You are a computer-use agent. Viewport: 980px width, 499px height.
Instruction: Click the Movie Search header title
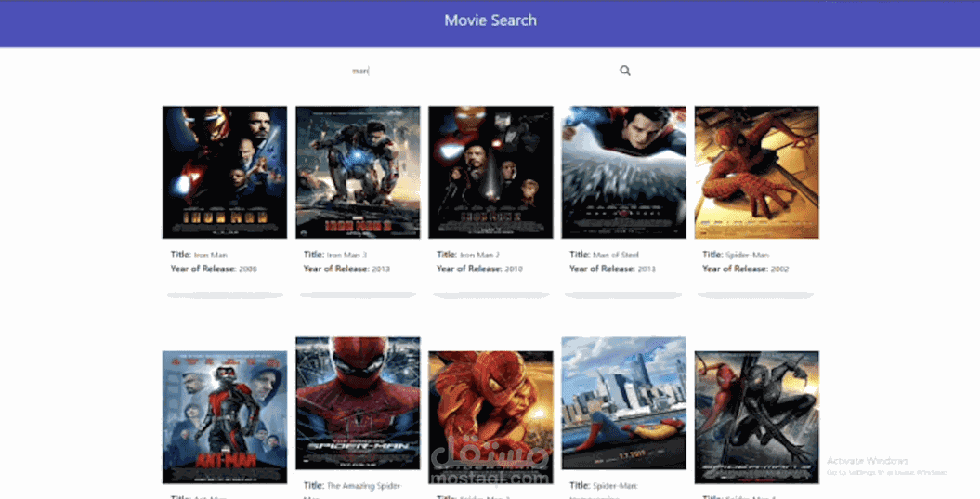click(x=490, y=20)
